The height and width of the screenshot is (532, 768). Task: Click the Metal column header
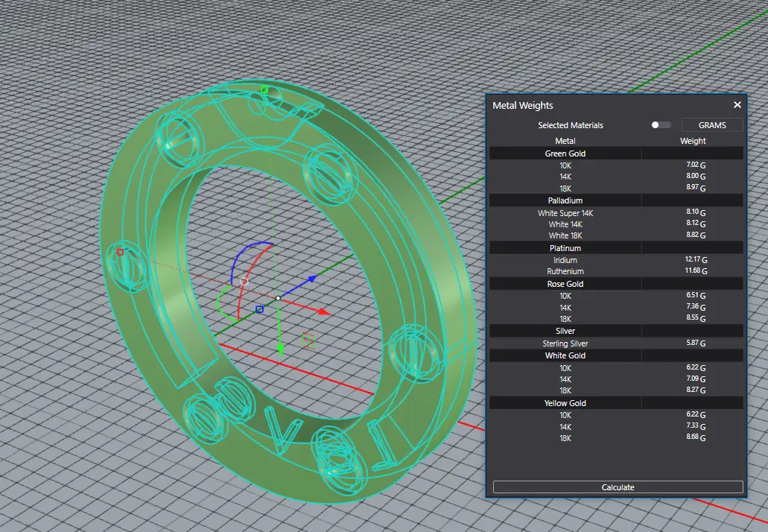click(x=565, y=141)
